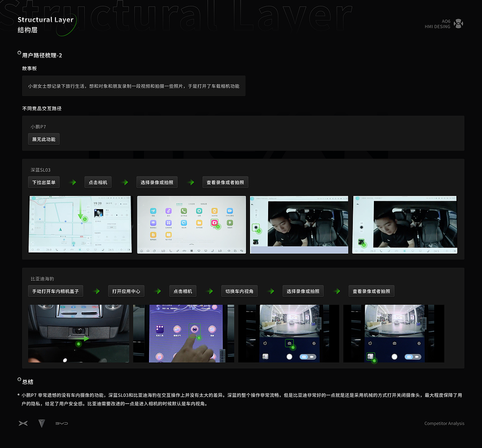This screenshot has height=448, width=482.
Task: Toggle photo/video switch in third BYD screenshot
Action: [x=308, y=357]
